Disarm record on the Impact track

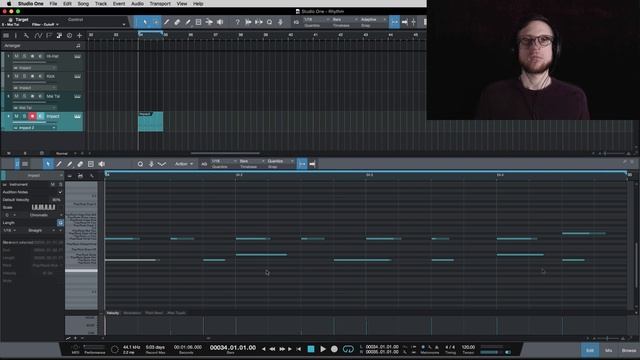32,116
